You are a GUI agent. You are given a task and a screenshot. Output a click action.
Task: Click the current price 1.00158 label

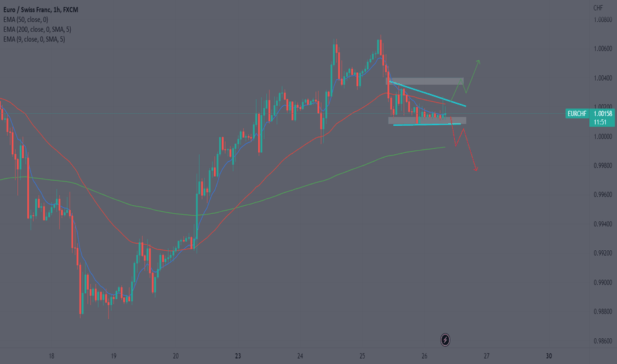pyautogui.click(x=603, y=114)
